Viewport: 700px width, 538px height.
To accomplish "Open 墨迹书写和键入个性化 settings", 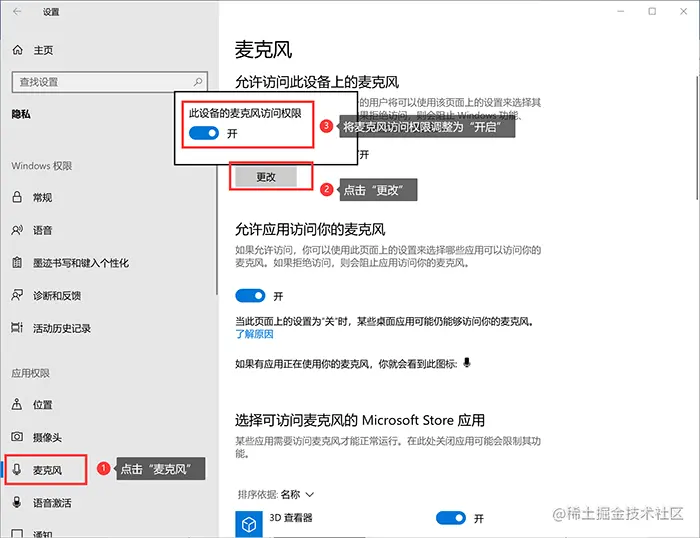I will click(x=81, y=263).
